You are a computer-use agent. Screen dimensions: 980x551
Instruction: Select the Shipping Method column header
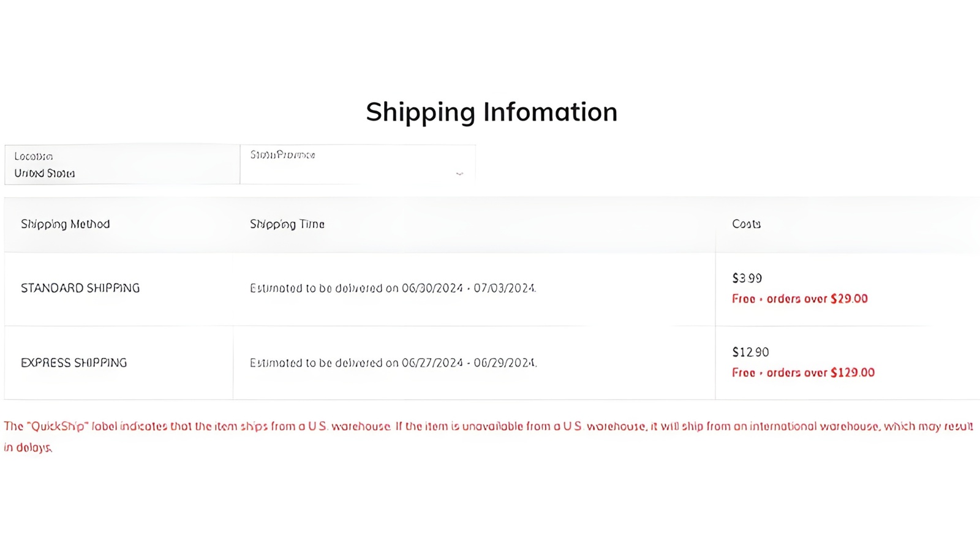(x=65, y=224)
